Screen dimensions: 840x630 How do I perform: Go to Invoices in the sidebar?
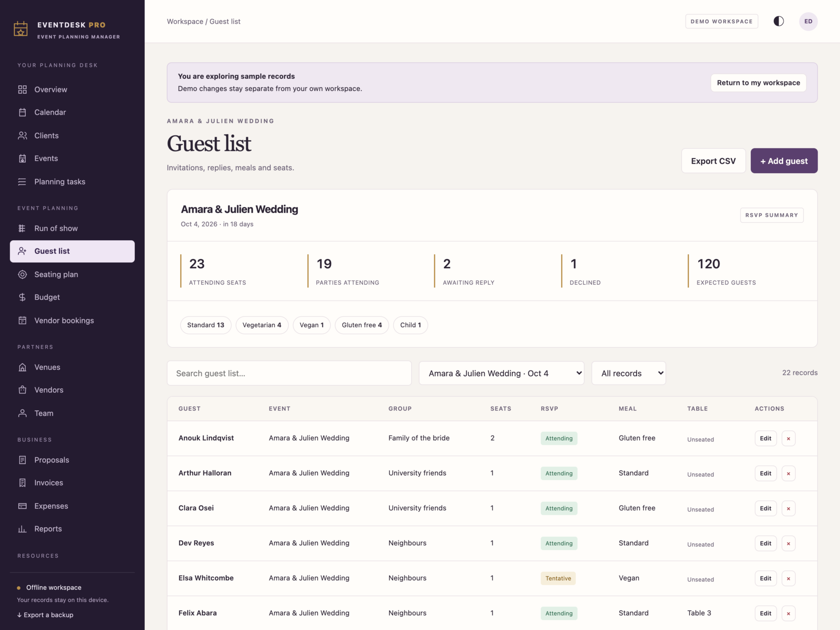pos(49,483)
